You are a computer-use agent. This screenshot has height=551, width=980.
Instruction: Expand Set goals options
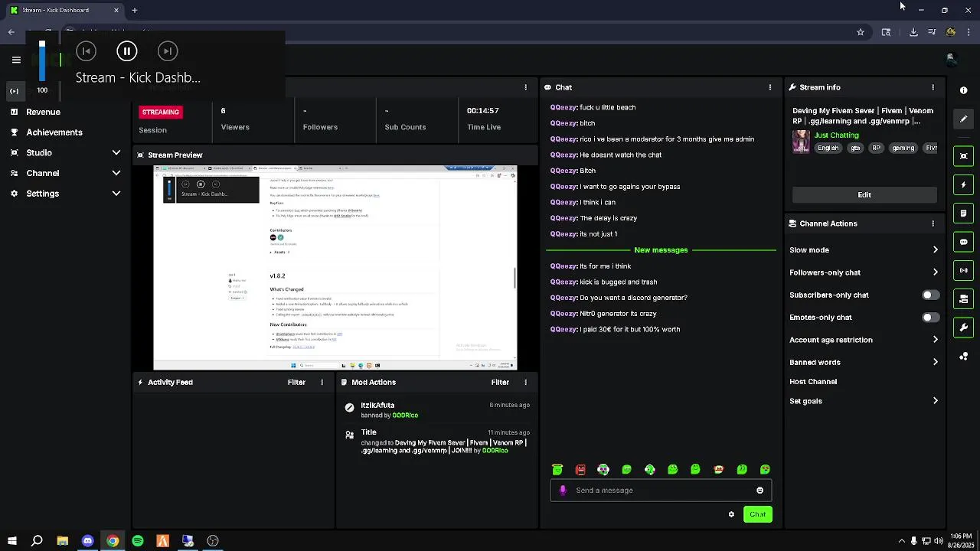pyautogui.click(x=935, y=401)
